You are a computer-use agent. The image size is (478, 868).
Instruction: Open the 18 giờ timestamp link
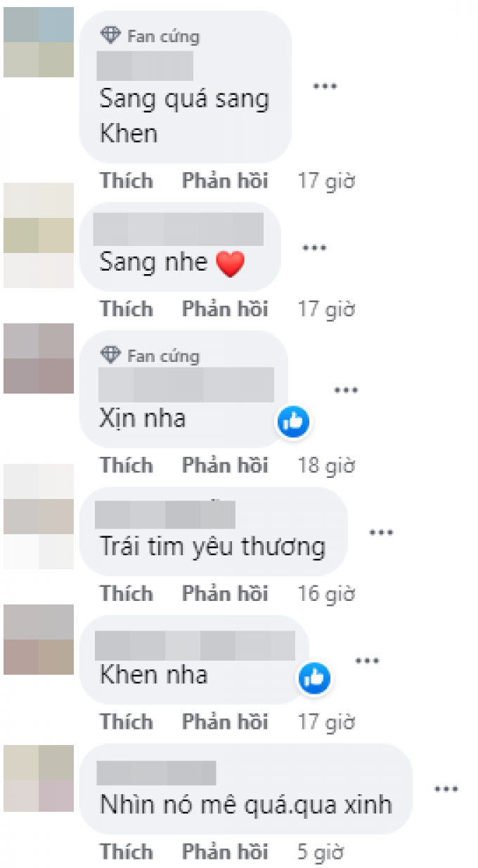coord(326,465)
